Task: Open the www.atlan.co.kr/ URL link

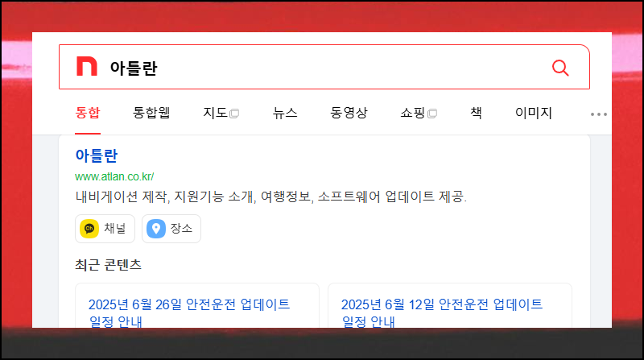Action: pos(114,176)
